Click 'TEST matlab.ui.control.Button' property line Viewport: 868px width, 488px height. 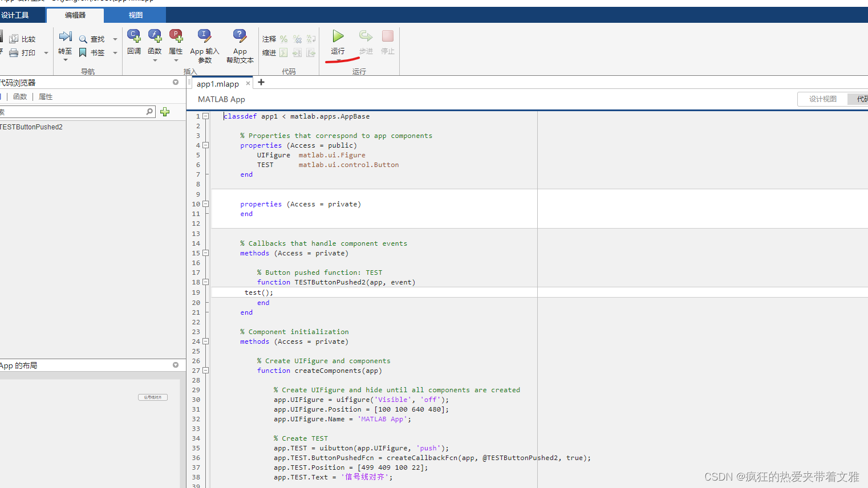[328, 165]
